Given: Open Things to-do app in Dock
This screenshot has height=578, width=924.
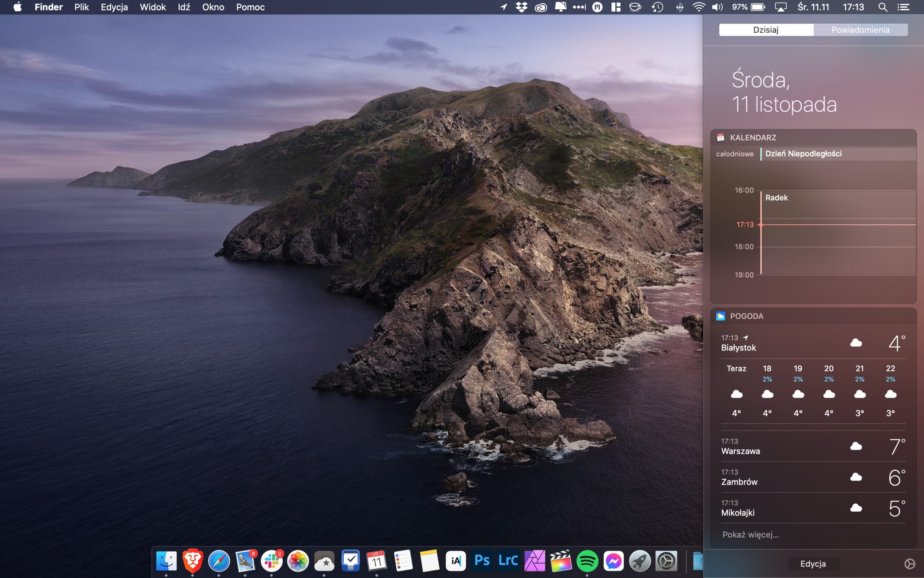Looking at the screenshot, I should [x=350, y=561].
